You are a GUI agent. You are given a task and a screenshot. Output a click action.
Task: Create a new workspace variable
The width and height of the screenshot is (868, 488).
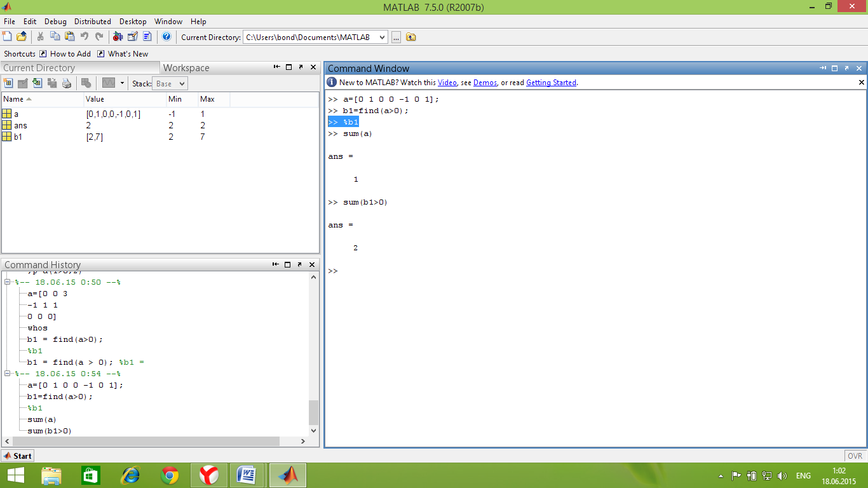click(8, 83)
